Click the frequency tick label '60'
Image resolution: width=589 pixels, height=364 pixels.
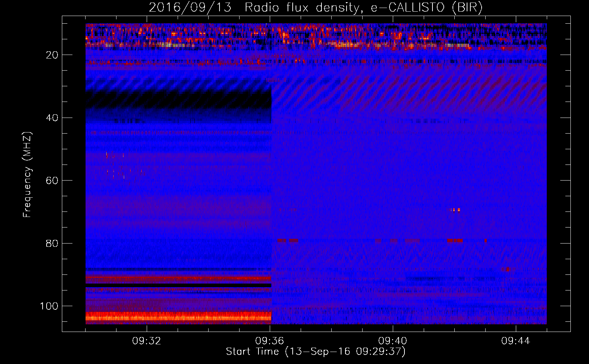coord(52,181)
